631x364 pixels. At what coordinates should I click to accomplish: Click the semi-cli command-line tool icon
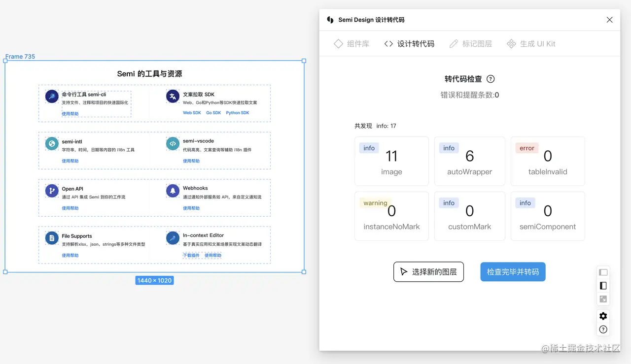tap(52, 96)
